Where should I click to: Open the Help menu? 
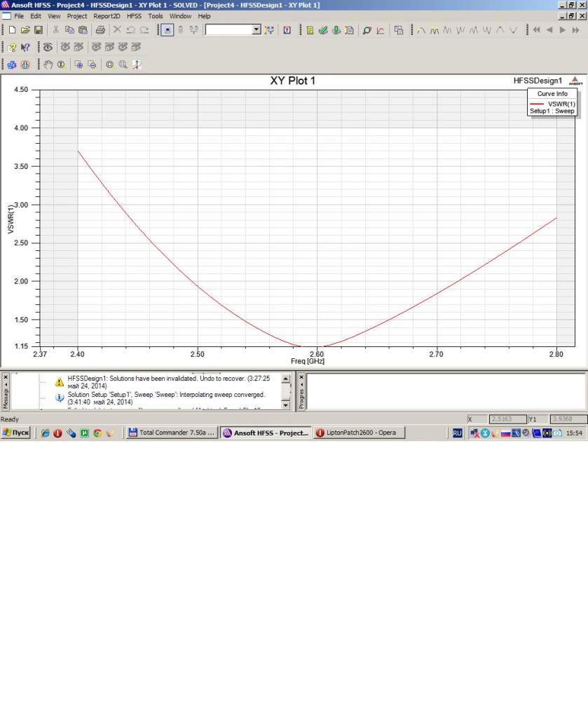pyautogui.click(x=204, y=16)
